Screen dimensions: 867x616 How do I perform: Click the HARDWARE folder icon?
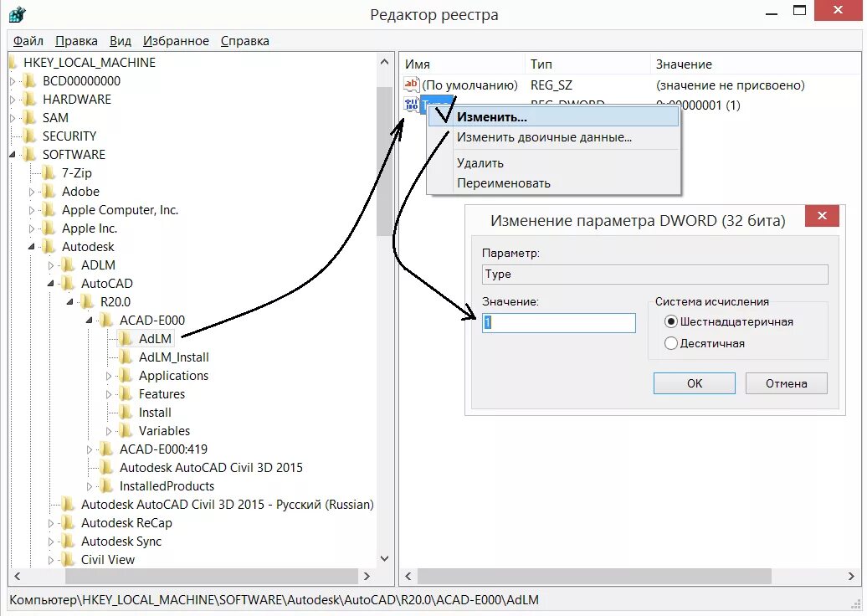pos(30,100)
